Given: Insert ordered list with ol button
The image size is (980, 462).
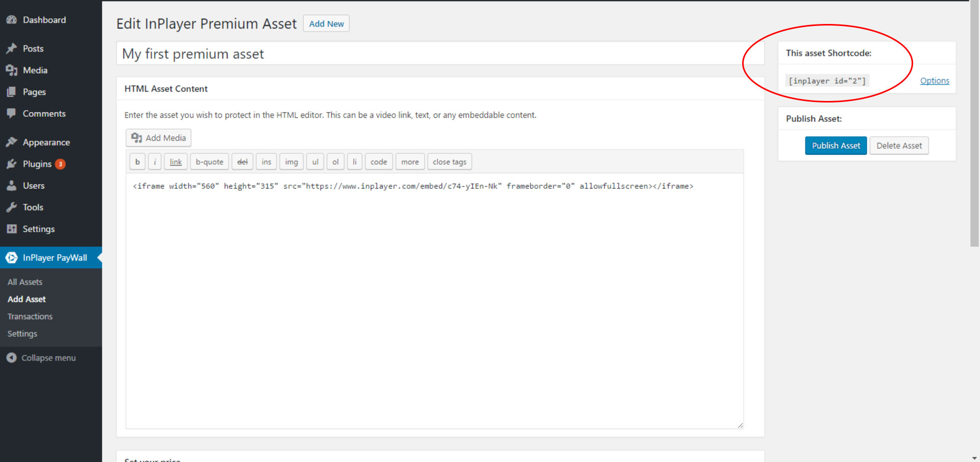Looking at the screenshot, I should point(335,162).
